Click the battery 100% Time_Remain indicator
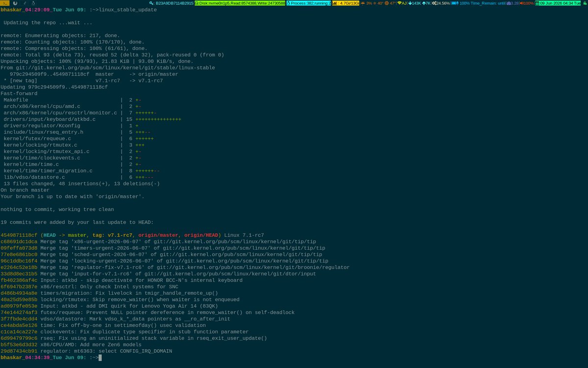The width and height of the screenshot is (588, 368). (x=478, y=3)
